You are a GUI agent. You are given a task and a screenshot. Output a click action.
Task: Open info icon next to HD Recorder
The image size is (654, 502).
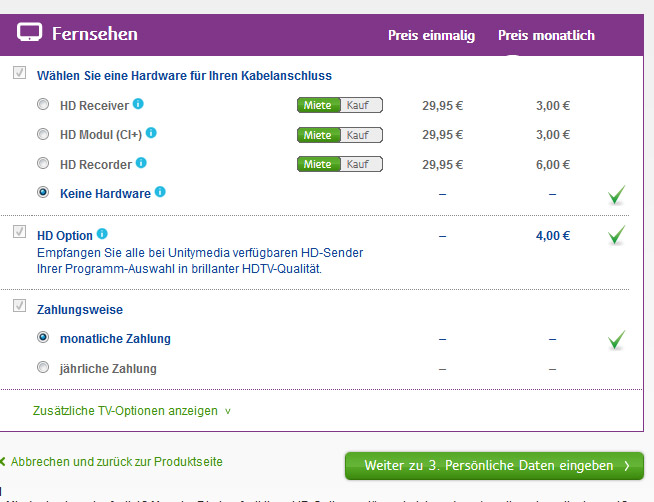(x=141, y=162)
